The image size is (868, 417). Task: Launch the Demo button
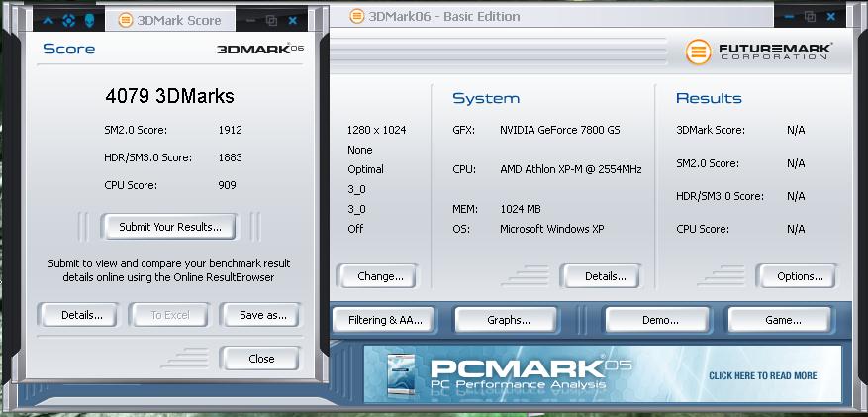pyautogui.click(x=657, y=320)
